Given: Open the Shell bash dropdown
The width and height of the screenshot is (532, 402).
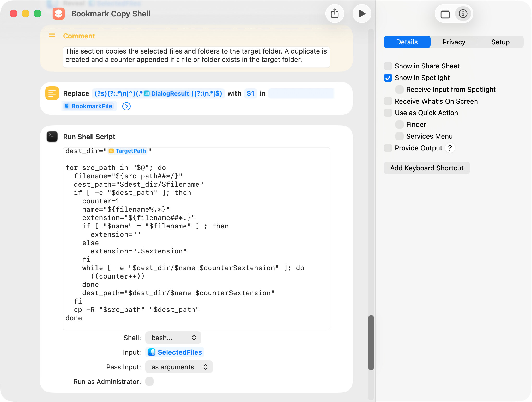Looking at the screenshot, I should point(173,338).
